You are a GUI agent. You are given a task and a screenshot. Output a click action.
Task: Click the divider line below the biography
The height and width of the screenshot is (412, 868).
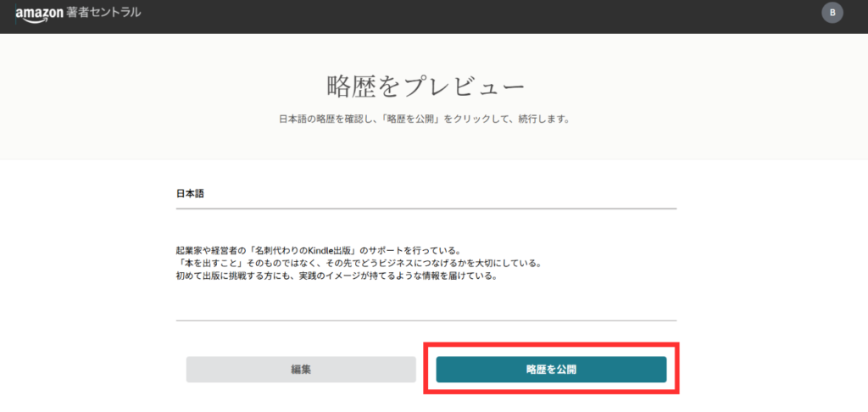tap(426, 320)
